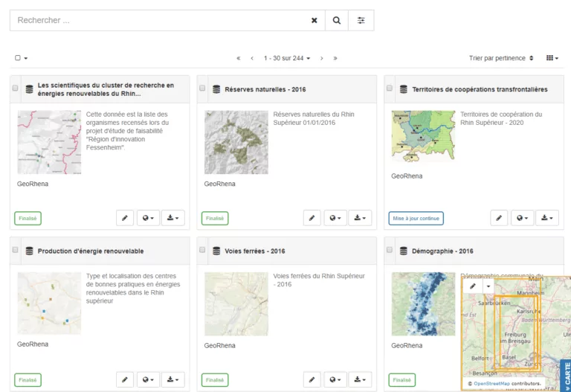
Task: Go to the last results page
Action: pyautogui.click(x=335, y=58)
